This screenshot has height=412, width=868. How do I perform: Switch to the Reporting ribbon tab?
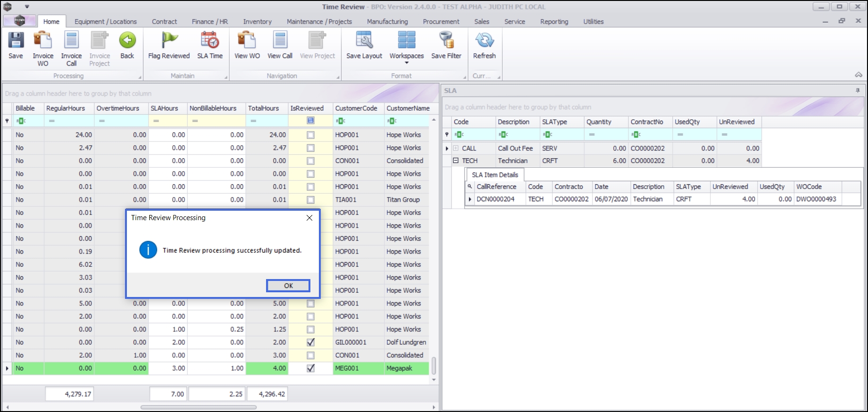tap(554, 22)
